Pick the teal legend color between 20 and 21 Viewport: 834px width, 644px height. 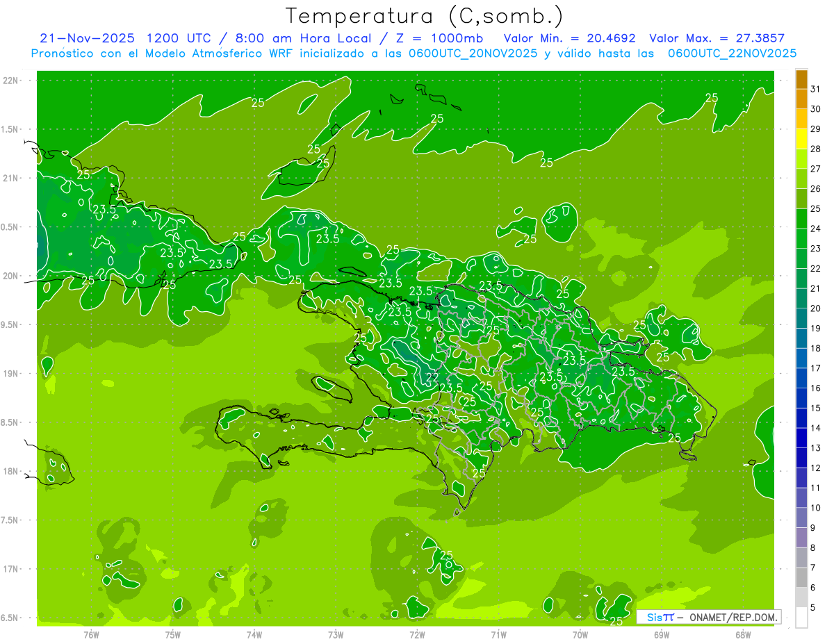[x=801, y=299]
